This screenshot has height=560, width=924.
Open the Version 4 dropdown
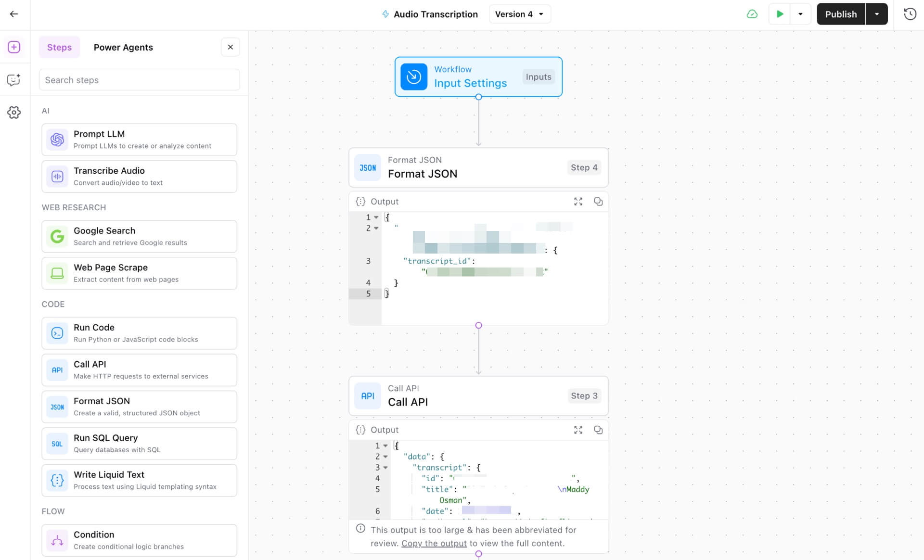(x=519, y=14)
